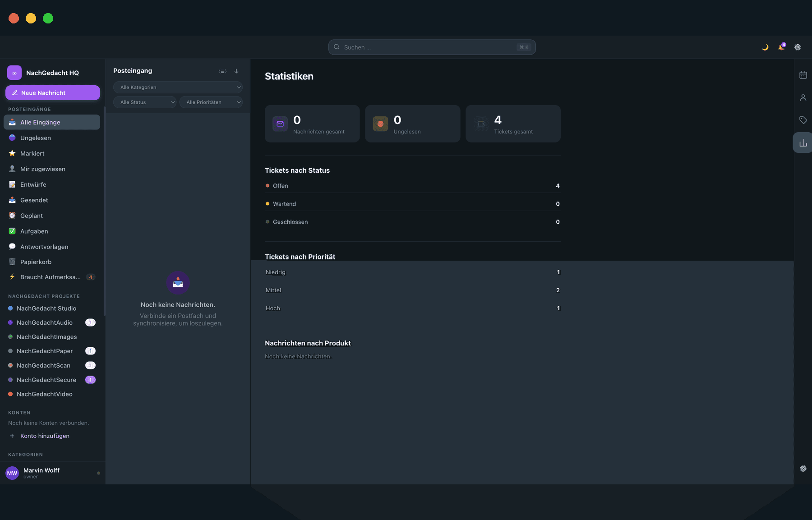812x520 pixels.
Task: Open the Alle Prioritäten dropdown
Action: coord(211,102)
